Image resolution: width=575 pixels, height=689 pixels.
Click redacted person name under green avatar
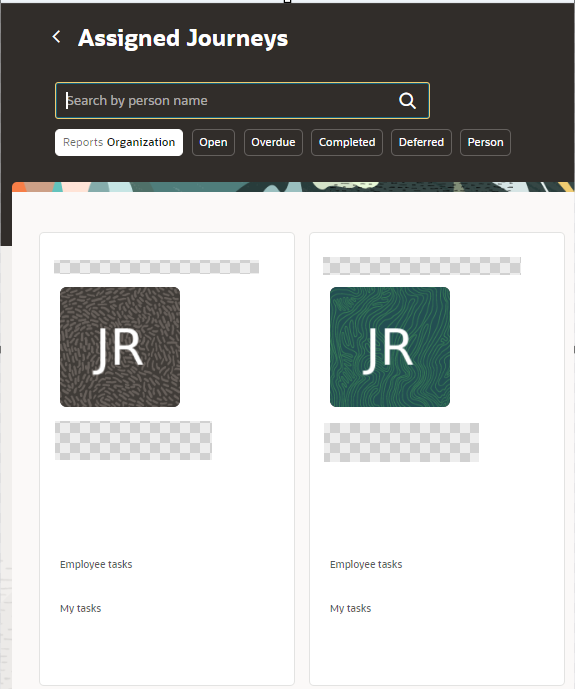click(401, 442)
